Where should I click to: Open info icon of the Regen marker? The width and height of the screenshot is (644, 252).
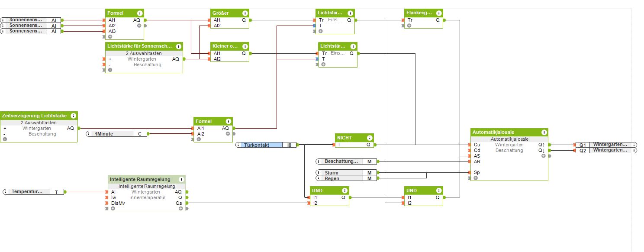pyautogui.click(x=319, y=178)
